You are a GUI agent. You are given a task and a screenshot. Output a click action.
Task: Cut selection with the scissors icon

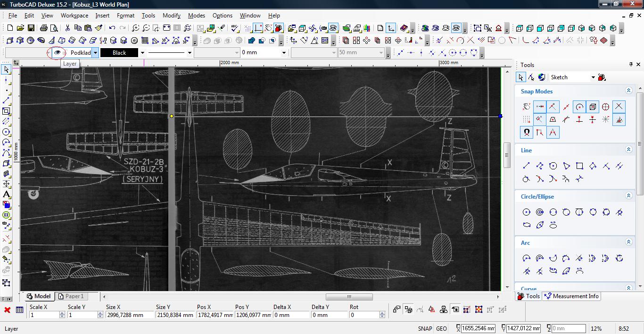[x=67, y=28]
